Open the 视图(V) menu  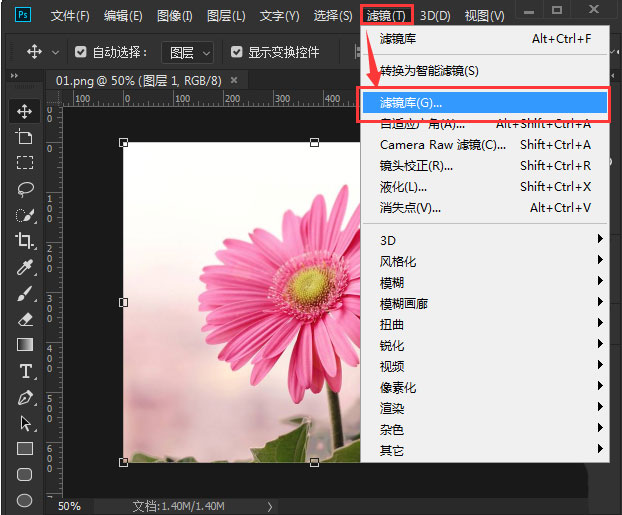(x=484, y=16)
